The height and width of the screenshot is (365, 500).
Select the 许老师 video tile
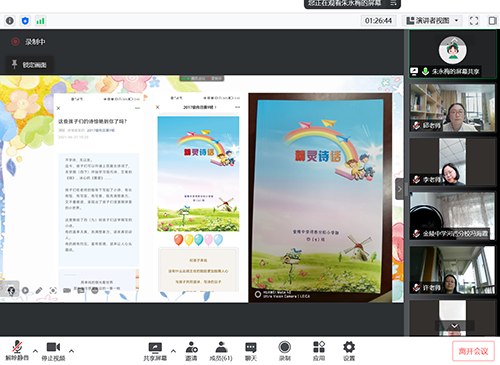tap(452, 270)
